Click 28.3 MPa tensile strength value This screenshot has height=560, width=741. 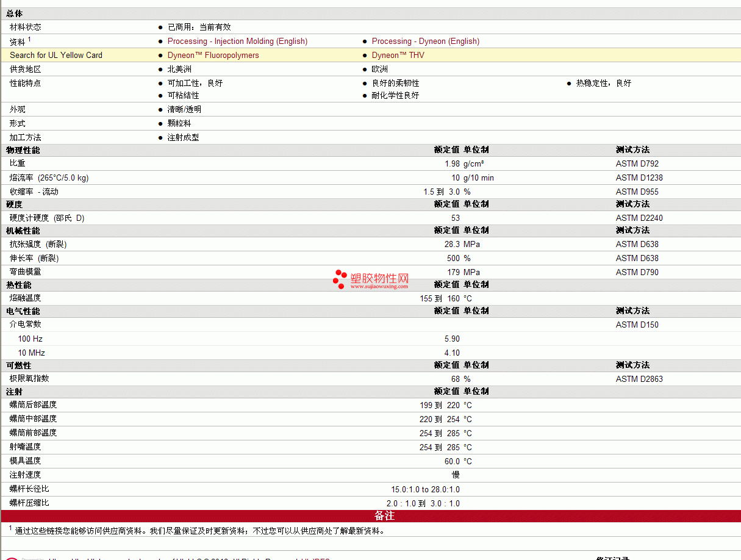point(462,245)
